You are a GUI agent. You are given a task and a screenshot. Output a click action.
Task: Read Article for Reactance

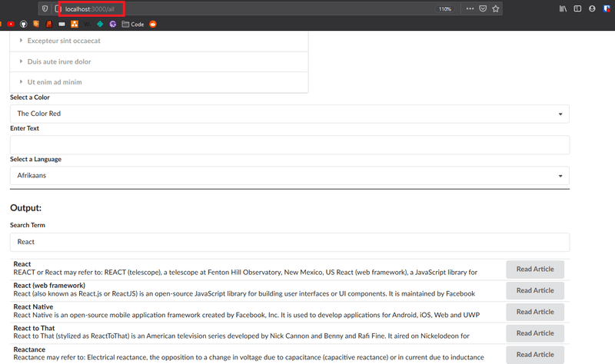click(x=535, y=355)
